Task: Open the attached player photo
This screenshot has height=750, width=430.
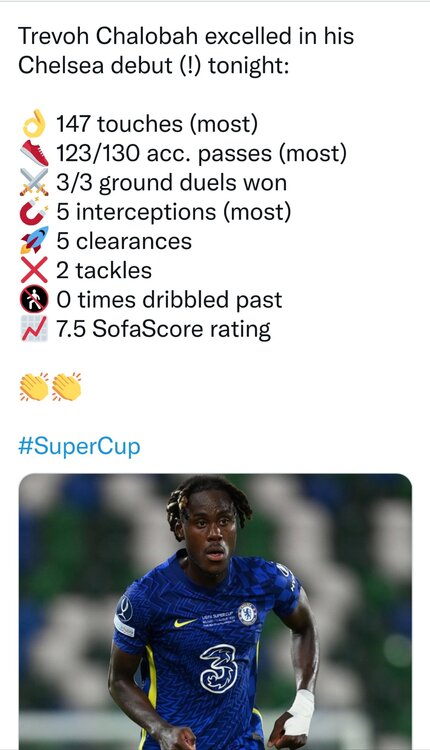Action: click(x=215, y=611)
